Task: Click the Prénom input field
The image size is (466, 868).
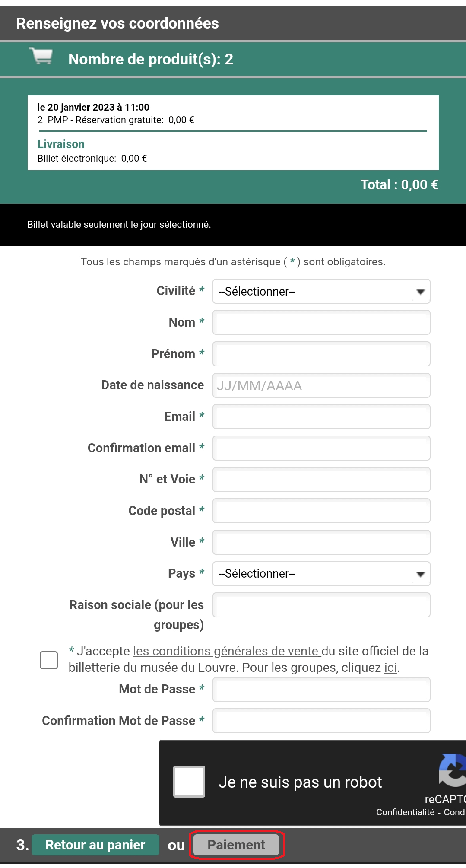Action: click(320, 354)
